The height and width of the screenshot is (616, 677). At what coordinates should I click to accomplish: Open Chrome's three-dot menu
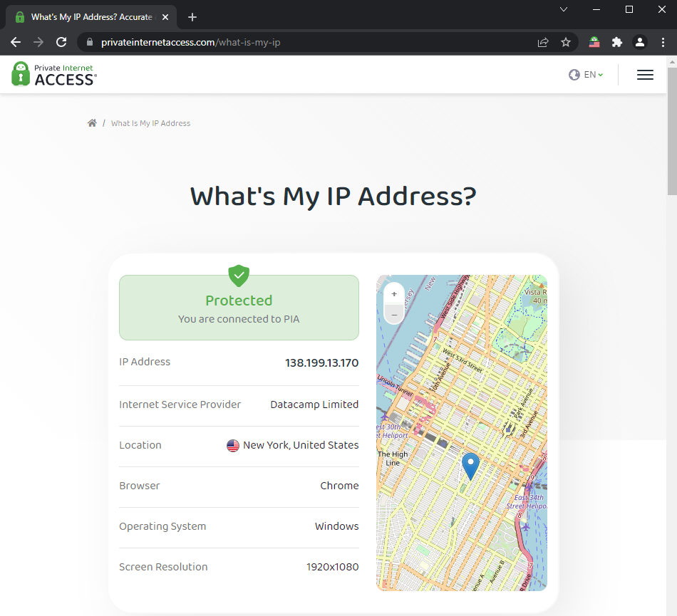[662, 42]
